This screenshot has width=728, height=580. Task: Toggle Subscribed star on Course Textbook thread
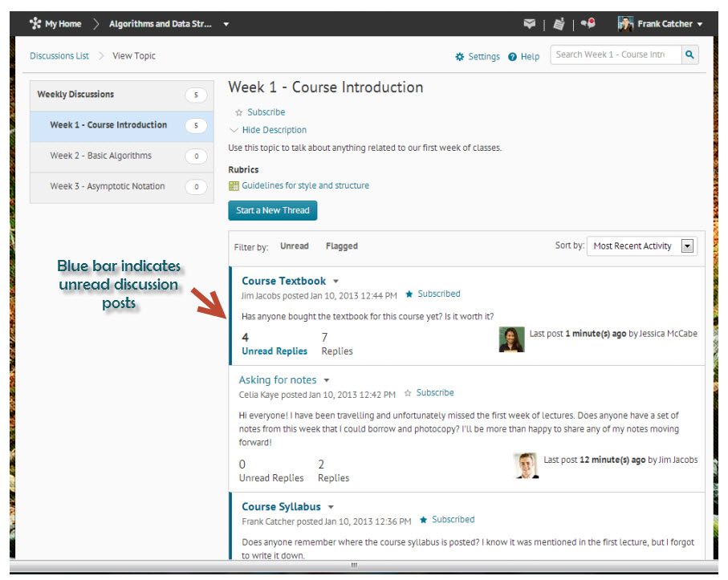409,294
